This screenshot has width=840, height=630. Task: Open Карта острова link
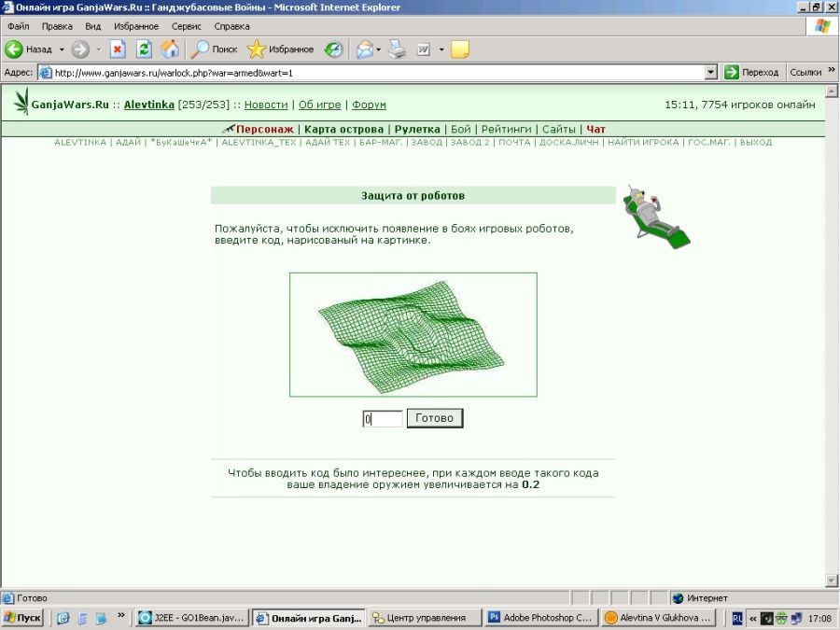click(x=343, y=129)
